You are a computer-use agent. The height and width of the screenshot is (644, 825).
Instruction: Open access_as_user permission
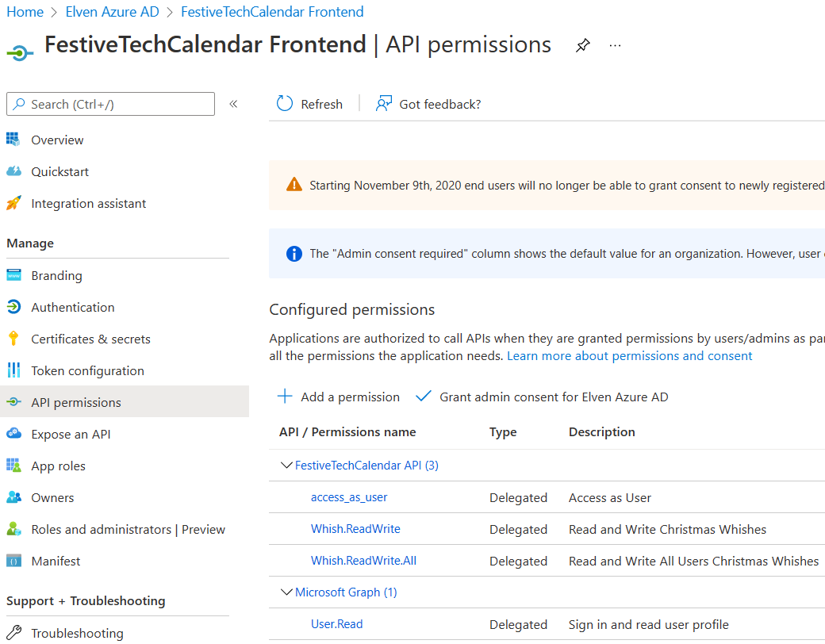click(x=349, y=496)
